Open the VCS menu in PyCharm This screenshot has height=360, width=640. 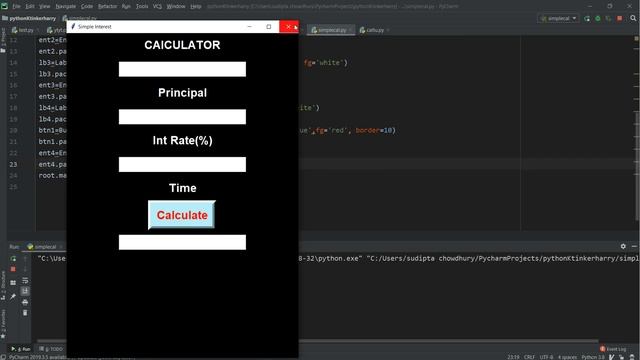(x=157, y=6)
